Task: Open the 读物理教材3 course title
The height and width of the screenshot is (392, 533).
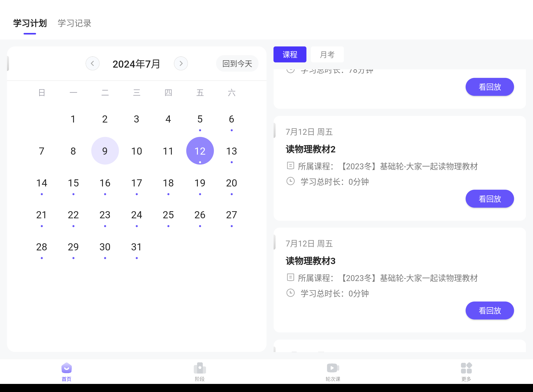Action: 310,261
